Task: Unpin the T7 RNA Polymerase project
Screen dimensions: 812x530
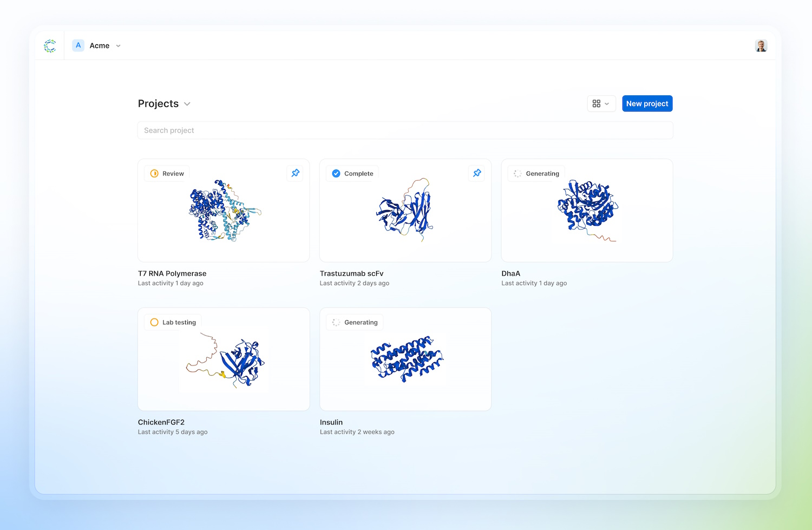Action: point(296,173)
